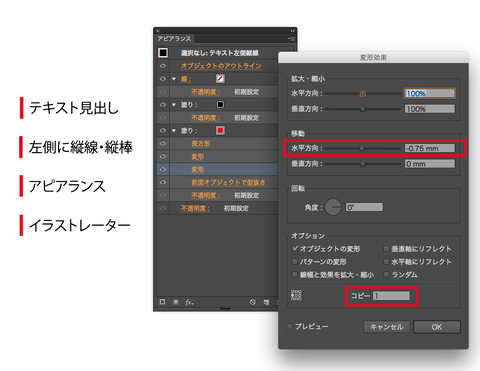The height and width of the screenshot is (371, 480).
Task: Collapse the 線 stroke row triangle
Action: tap(174, 79)
